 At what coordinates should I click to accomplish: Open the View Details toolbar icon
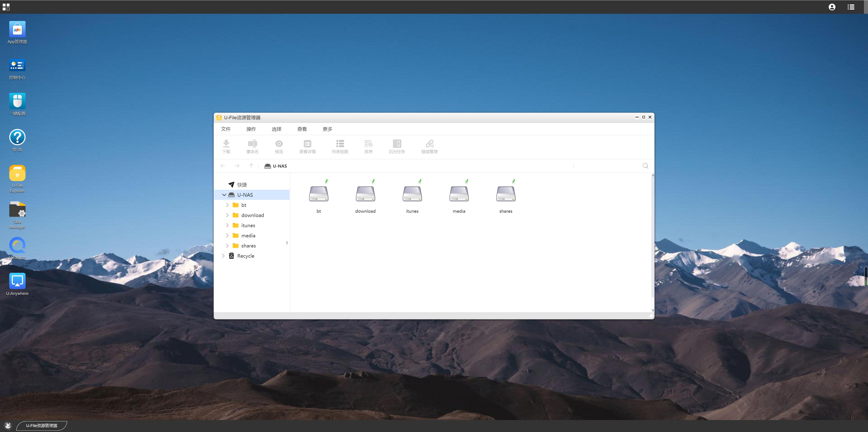coord(307,146)
